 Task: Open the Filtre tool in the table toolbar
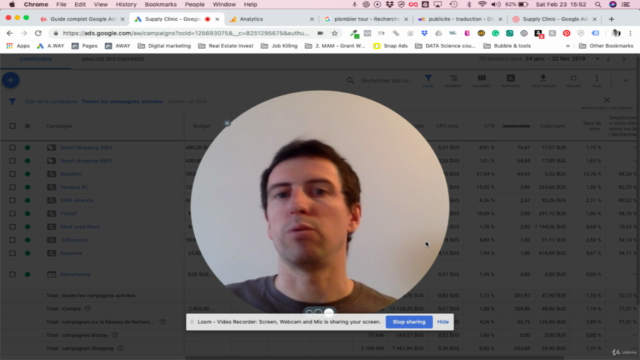point(428,80)
